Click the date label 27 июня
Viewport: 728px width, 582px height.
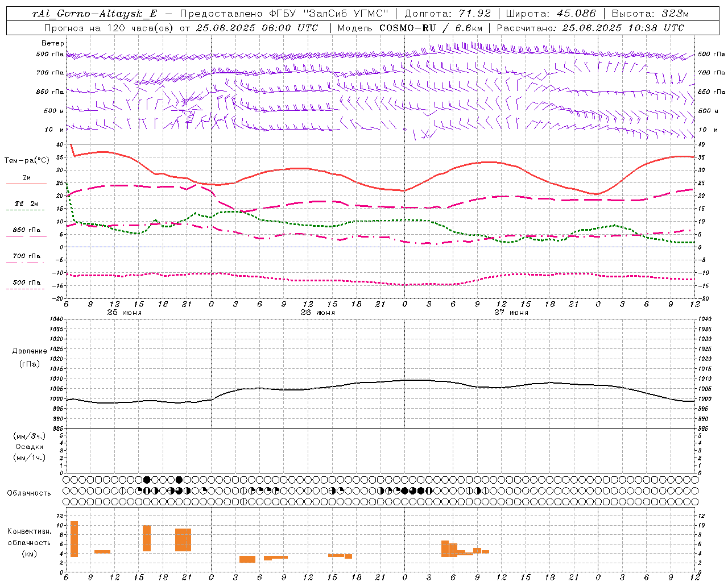[511, 312]
